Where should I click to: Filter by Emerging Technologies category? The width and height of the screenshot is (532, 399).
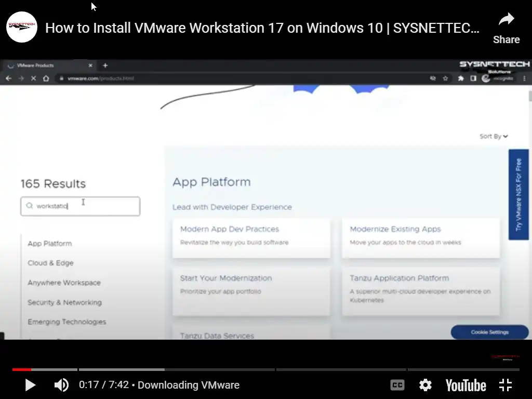pyautogui.click(x=67, y=322)
